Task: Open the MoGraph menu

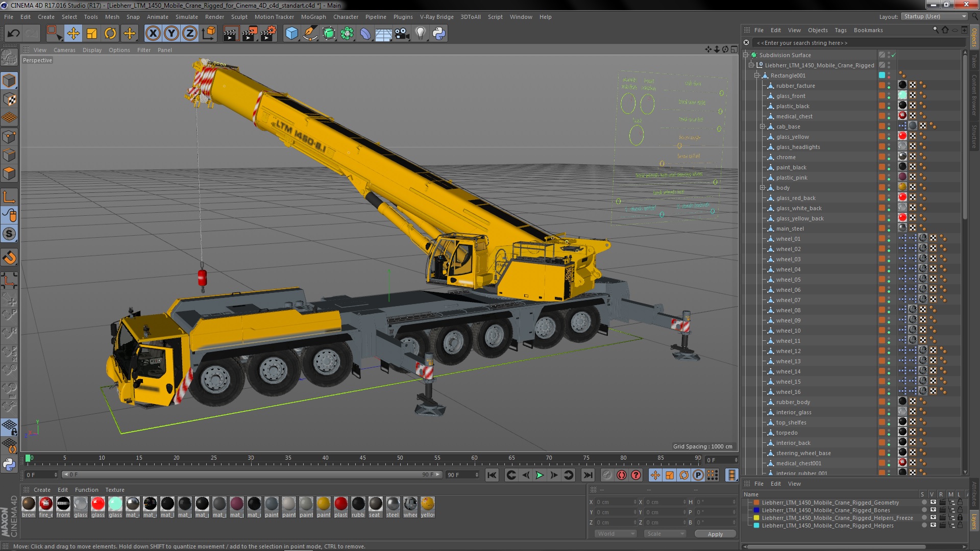Action: [x=313, y=17]
